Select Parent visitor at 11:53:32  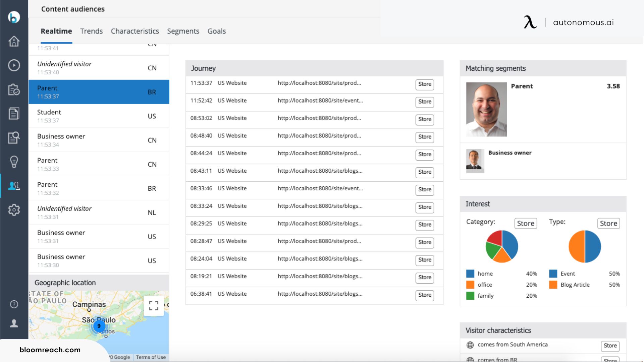click(99, 188)
